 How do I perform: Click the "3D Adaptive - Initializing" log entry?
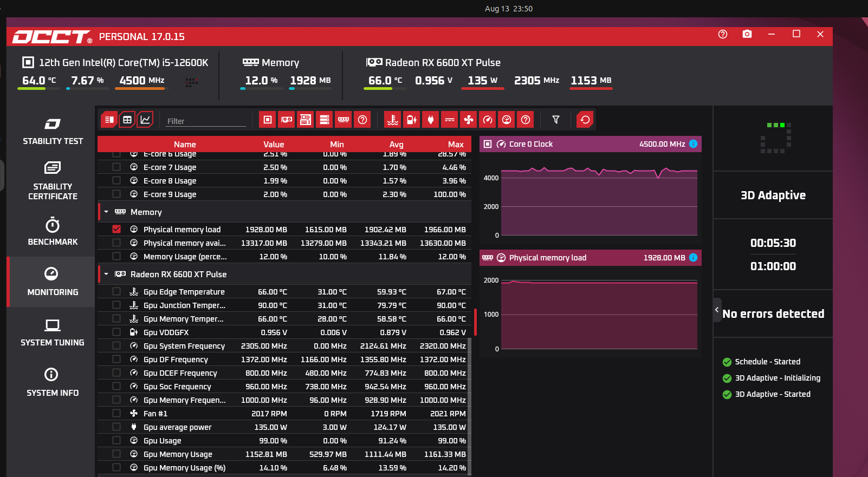tap(778, 378)
